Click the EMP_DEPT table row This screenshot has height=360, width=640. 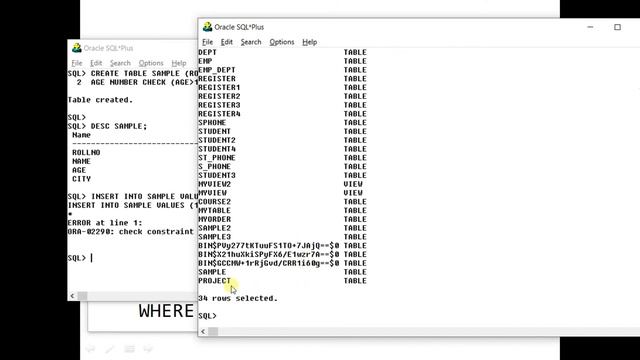(282, 70)
